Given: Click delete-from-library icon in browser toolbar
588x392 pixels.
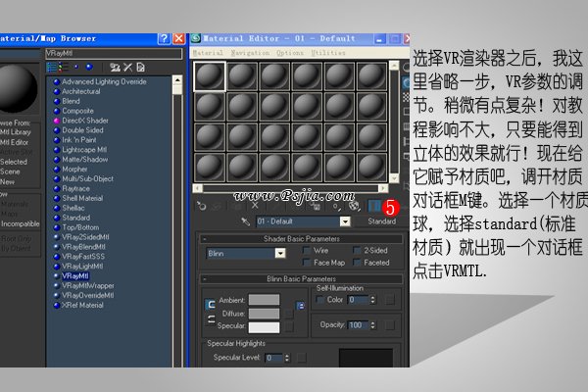Looking at the screenshot, I should point(128,68).
